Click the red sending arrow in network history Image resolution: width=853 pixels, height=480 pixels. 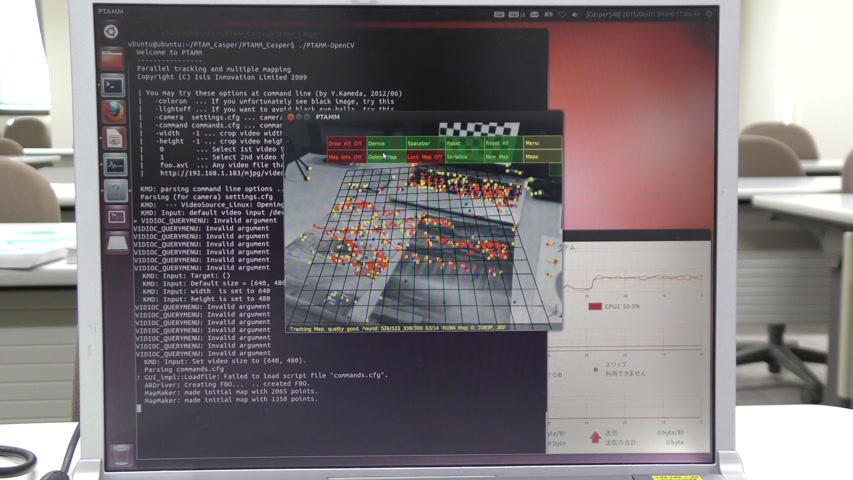point(595,437)
